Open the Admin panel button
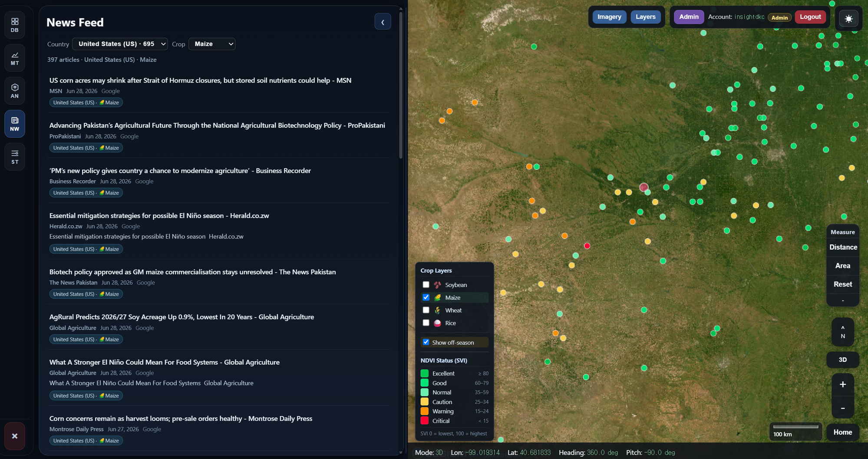 click(689, 17)
